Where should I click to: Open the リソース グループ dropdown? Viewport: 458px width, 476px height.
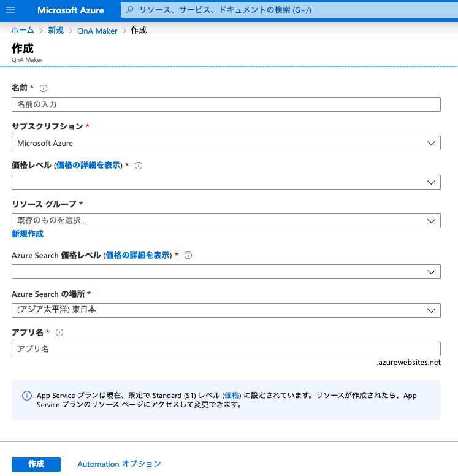click(x=226, y=221)
